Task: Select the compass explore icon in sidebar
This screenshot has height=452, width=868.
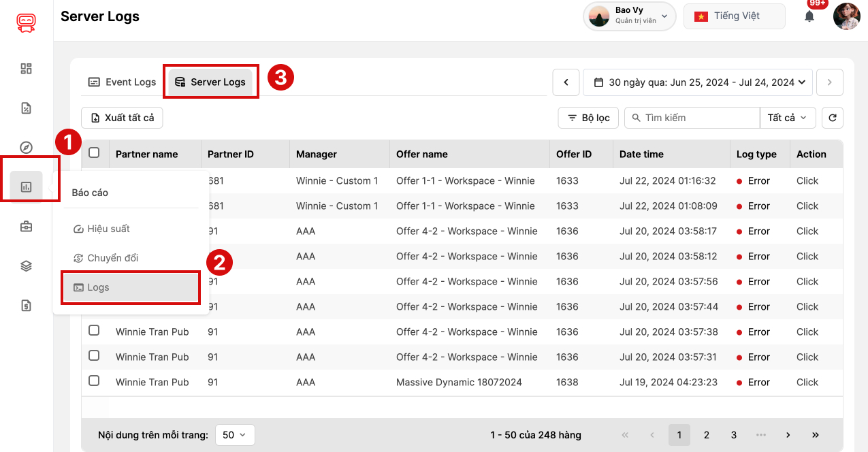Action: coord(25,147)
